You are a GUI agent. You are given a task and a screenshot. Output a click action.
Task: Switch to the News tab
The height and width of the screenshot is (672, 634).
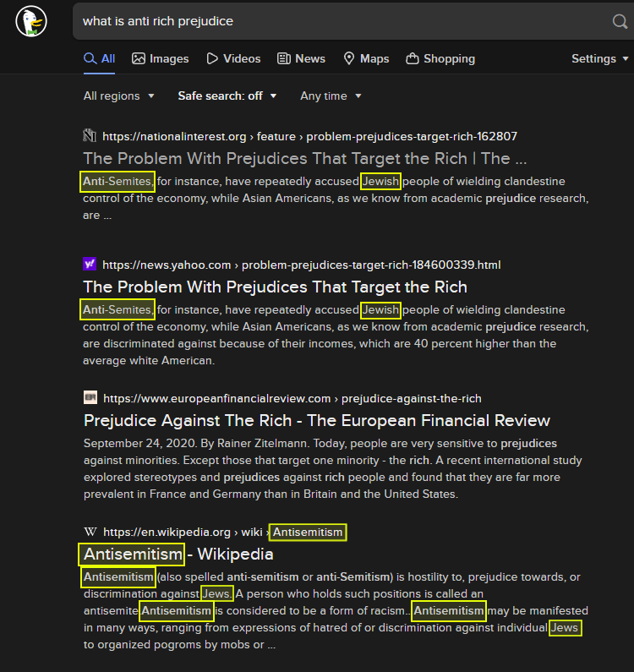click(x=301, y=58)
